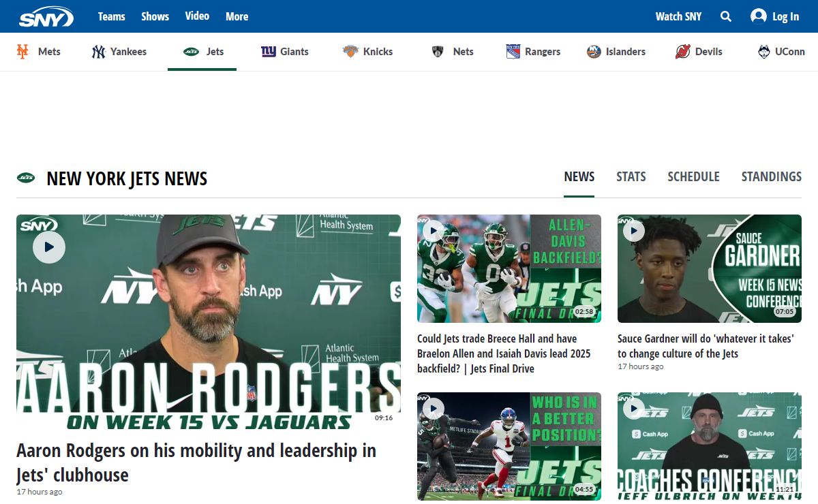Viewport: 818px width, 504px height.
Task: Click Jets logo beside New York Jets News
Action: pyautogui.click(x=26, y=178)
